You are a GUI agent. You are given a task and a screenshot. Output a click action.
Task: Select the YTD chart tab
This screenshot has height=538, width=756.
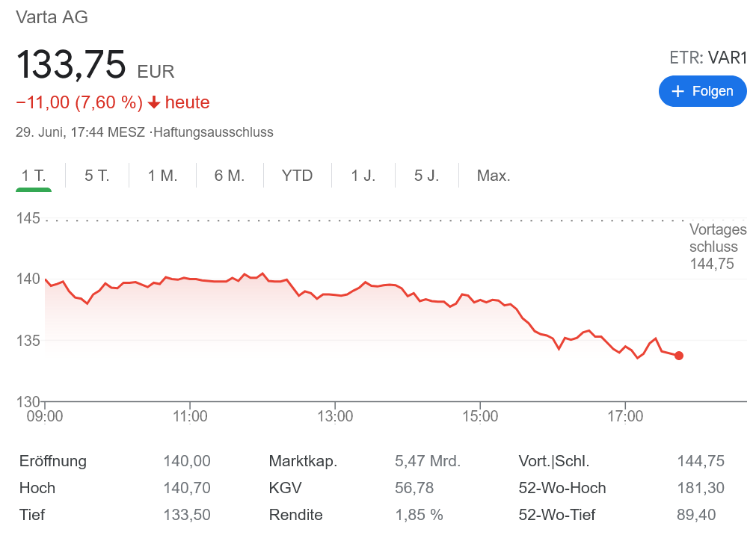[297, 176]
